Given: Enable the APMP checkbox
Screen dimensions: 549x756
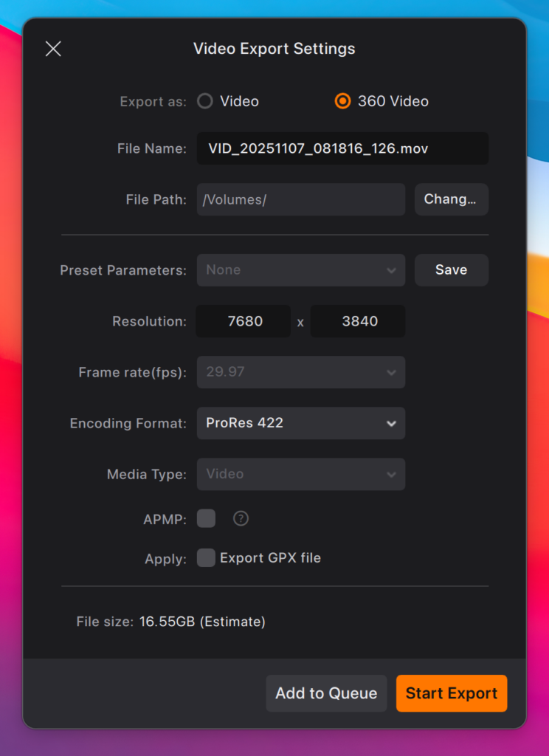Looking at the screenshot, I should tap(207, 518).
